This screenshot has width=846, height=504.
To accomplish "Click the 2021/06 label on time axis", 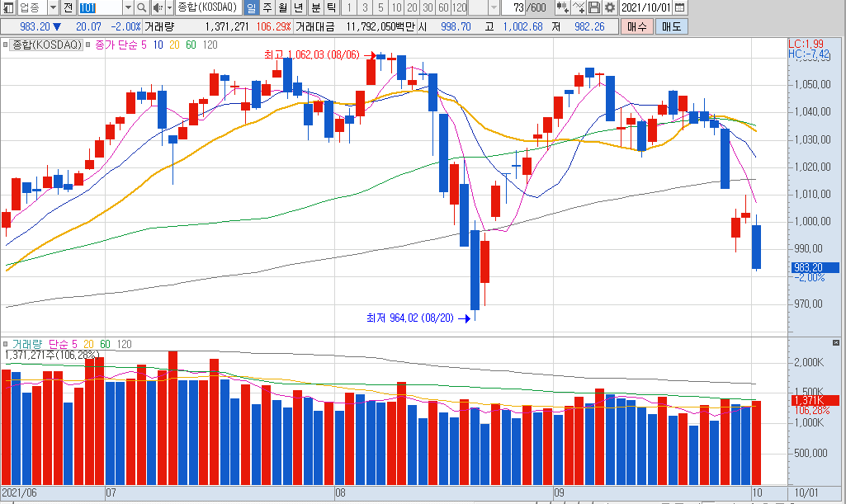I will [20, 492].
